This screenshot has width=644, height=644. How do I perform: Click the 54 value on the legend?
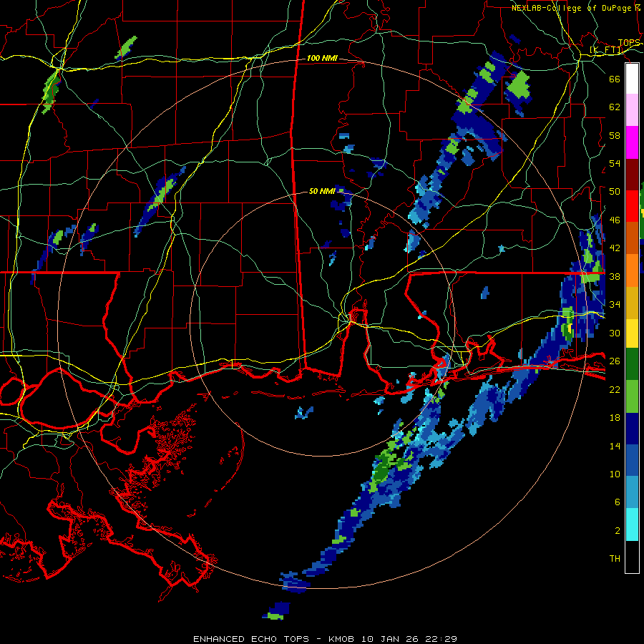tap(615, 163)
